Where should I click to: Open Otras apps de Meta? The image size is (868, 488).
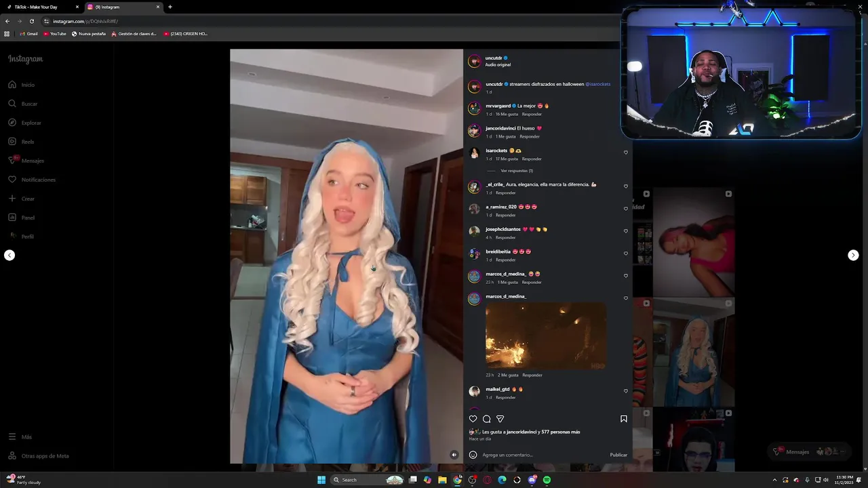tap(39, 456)
